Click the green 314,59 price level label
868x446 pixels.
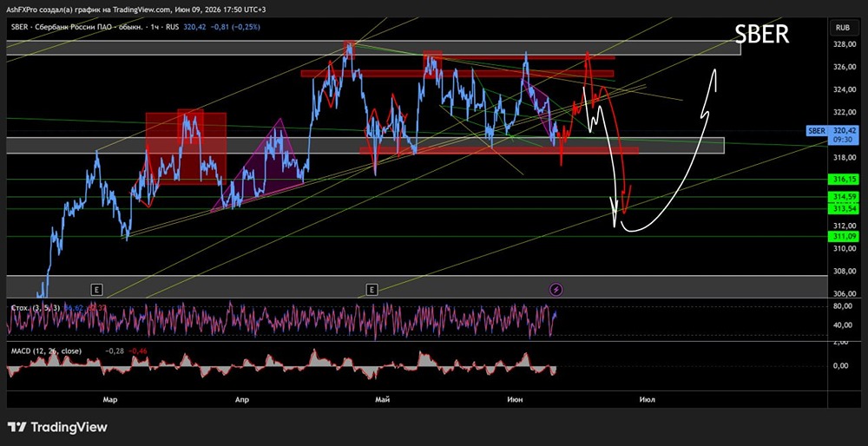pyautogui.click(x=844, y=197)
